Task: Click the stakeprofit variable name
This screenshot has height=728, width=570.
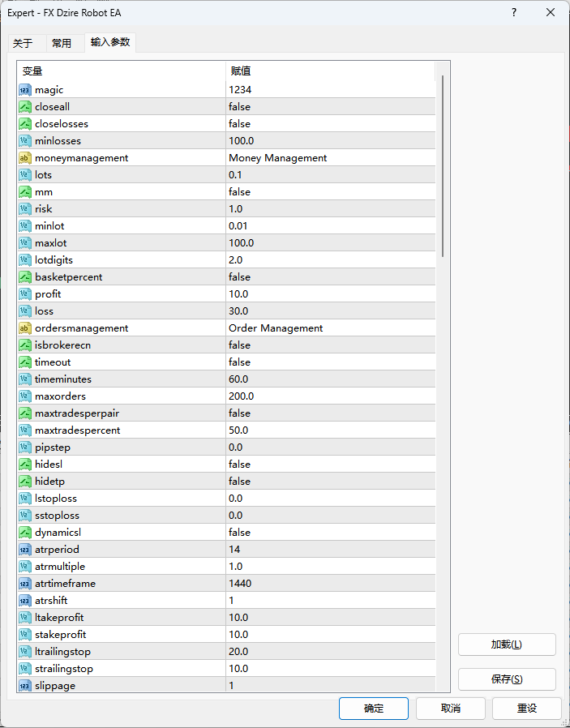Action: (x=60, y=635)
